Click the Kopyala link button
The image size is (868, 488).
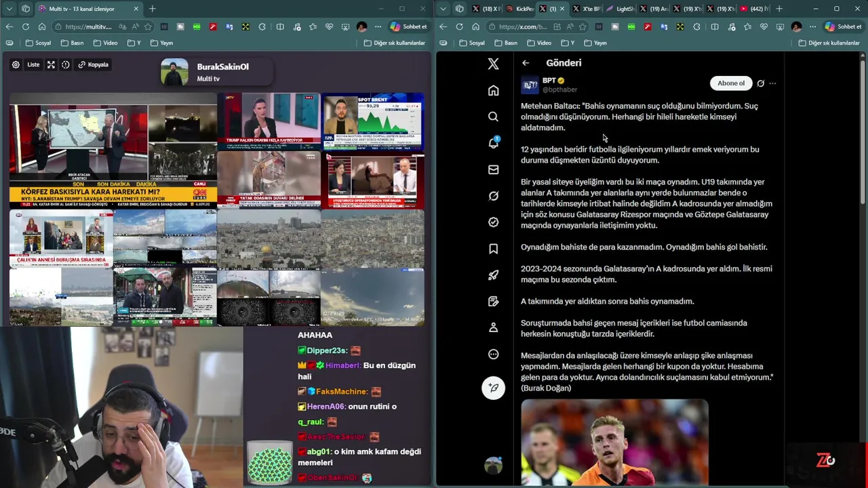93,64
